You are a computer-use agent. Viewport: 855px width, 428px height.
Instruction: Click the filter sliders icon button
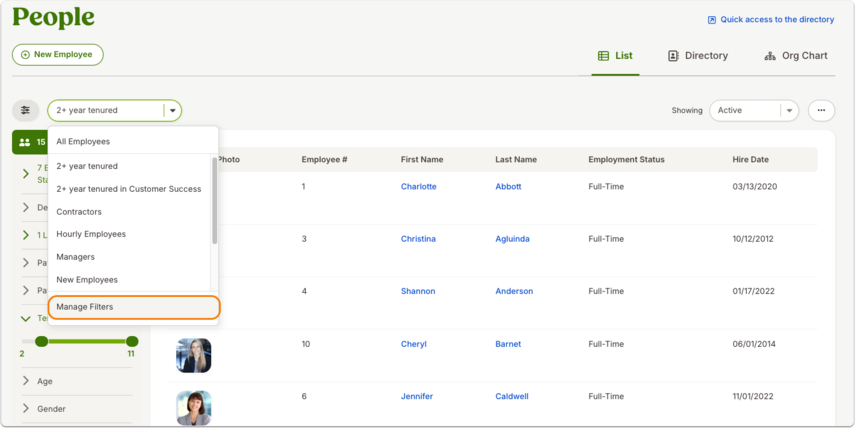(x=25, y=110)
